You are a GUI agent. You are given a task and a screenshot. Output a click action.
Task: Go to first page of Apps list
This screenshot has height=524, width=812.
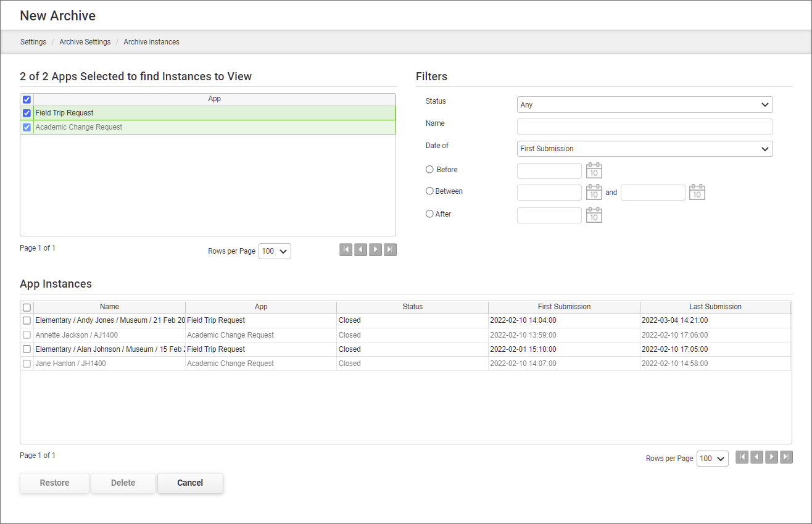[x=346, y=250]
